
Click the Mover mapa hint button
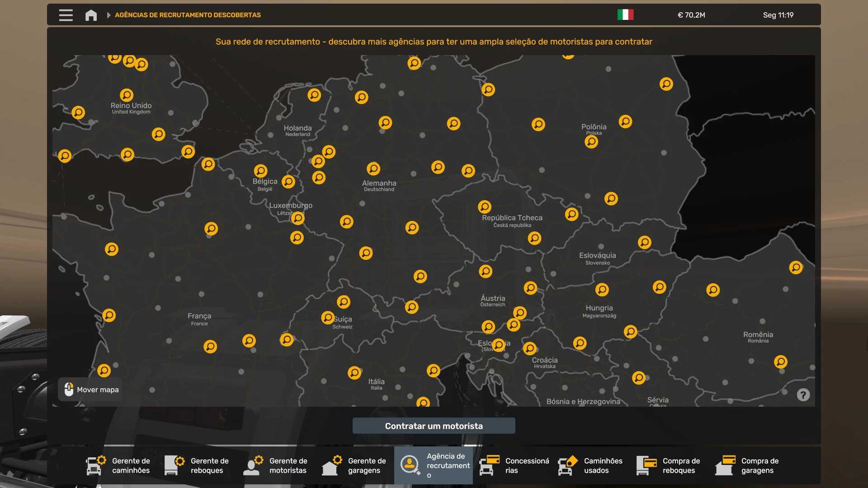click(91, 389)
